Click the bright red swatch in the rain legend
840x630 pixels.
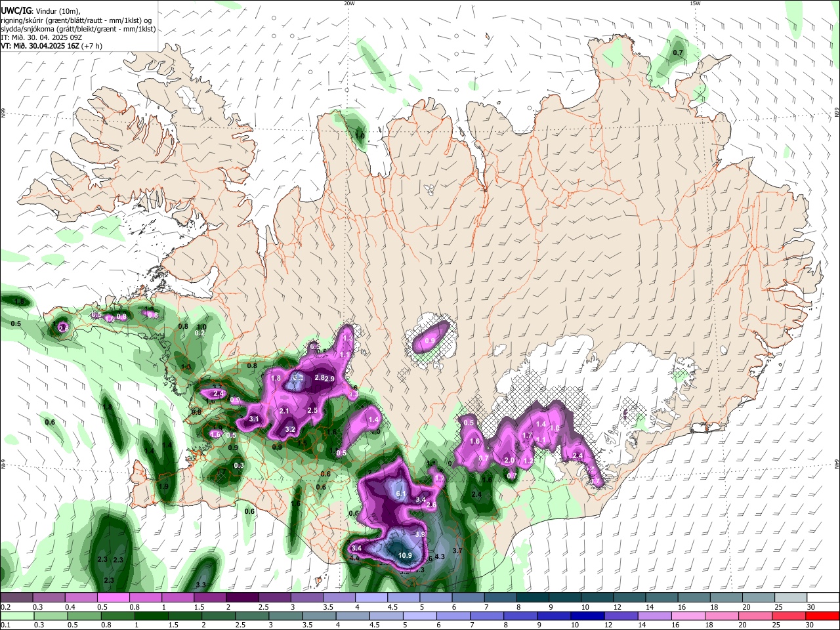pos(823,616)
